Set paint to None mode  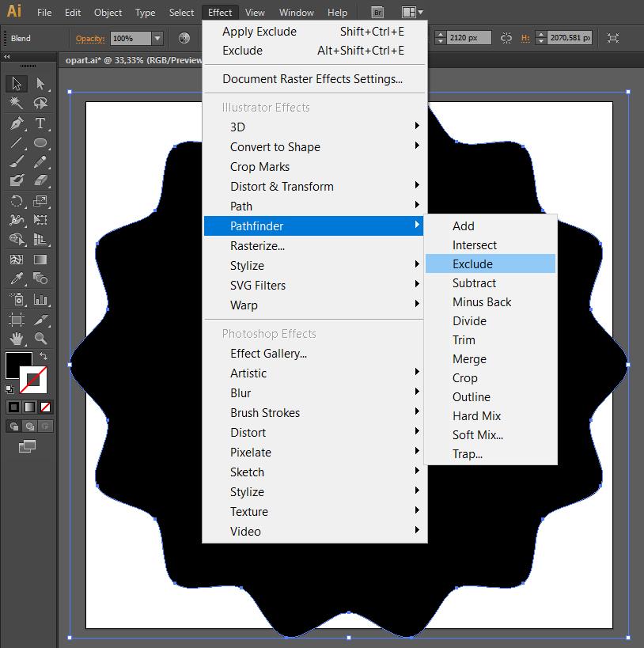point(46,407)
